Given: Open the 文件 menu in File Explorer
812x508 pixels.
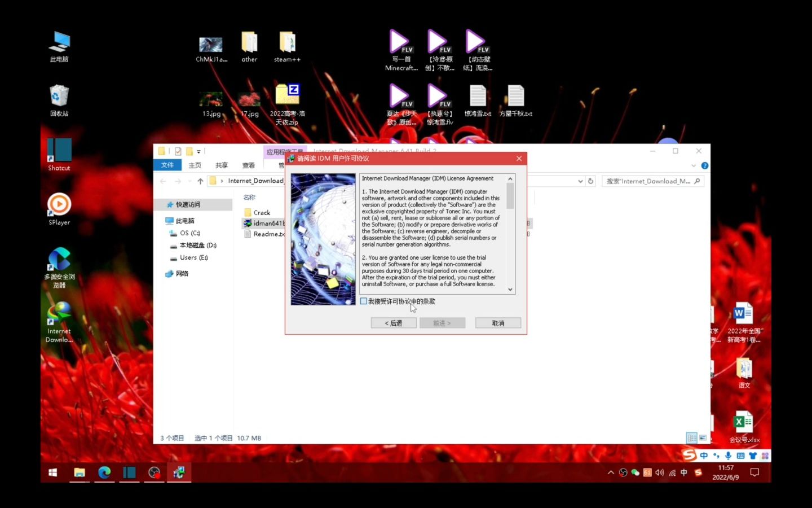Looking at the screenshot, I should click(x=167, y=165).
